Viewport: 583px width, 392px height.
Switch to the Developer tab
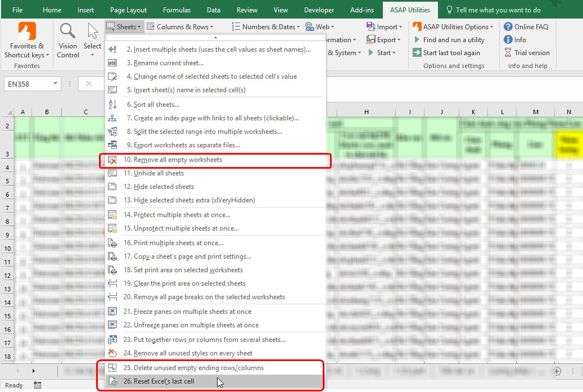coord(319,10)
